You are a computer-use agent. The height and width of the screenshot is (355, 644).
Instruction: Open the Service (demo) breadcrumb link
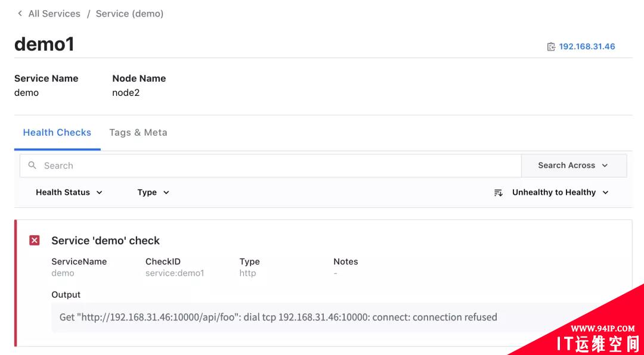(129, 14)
